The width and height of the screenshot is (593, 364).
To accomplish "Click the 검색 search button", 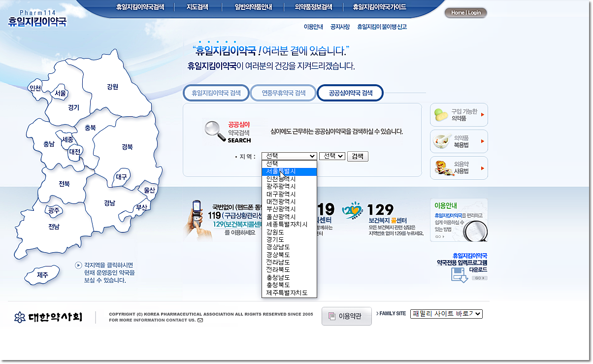I will [358, 156].
